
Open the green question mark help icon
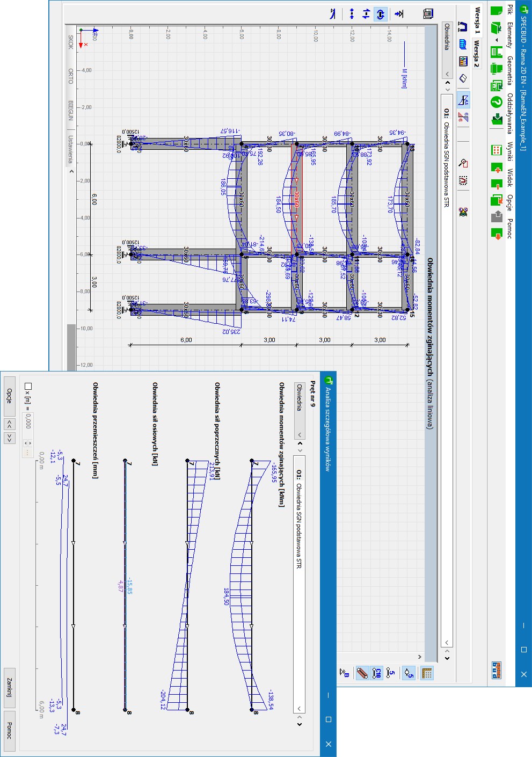497,102
